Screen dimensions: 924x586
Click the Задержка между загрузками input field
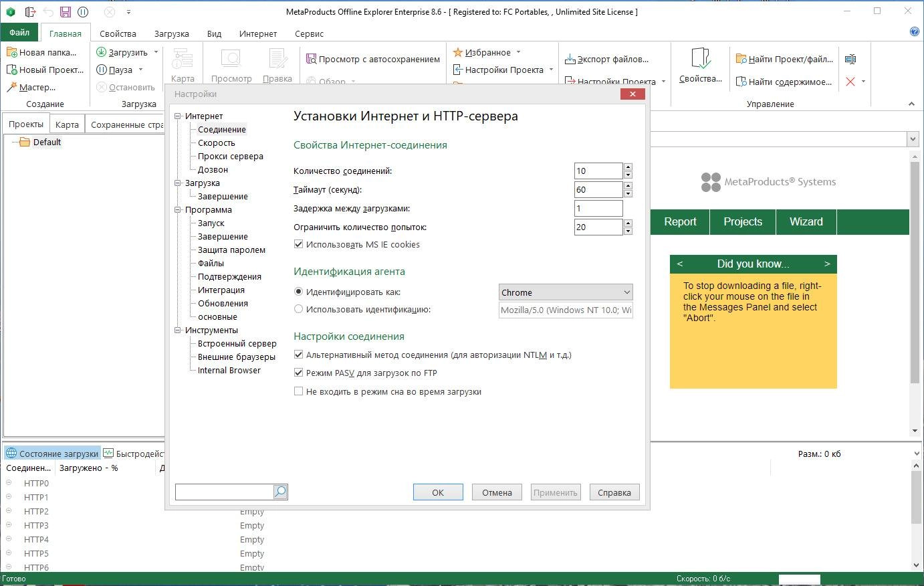[598, 208]
